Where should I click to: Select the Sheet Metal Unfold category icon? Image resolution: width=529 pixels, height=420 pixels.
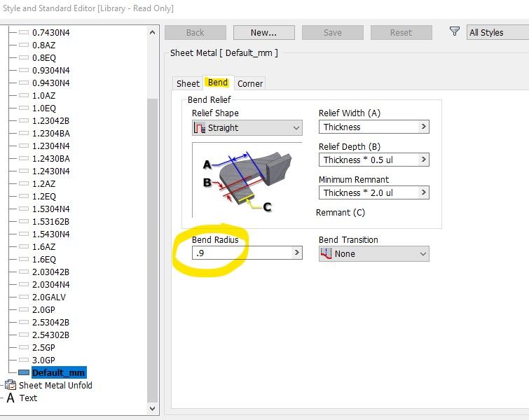[x=11, y=385]
